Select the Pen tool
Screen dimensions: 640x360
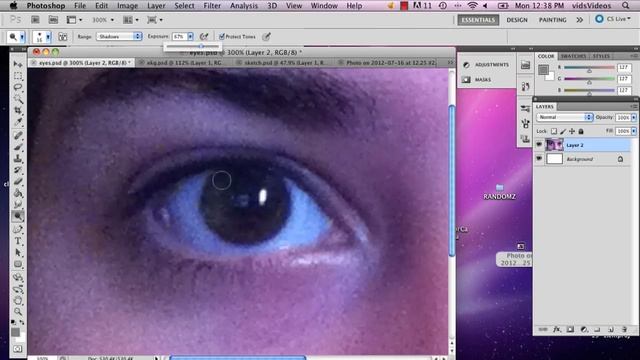pyautogui.click(x=18, y=229)
